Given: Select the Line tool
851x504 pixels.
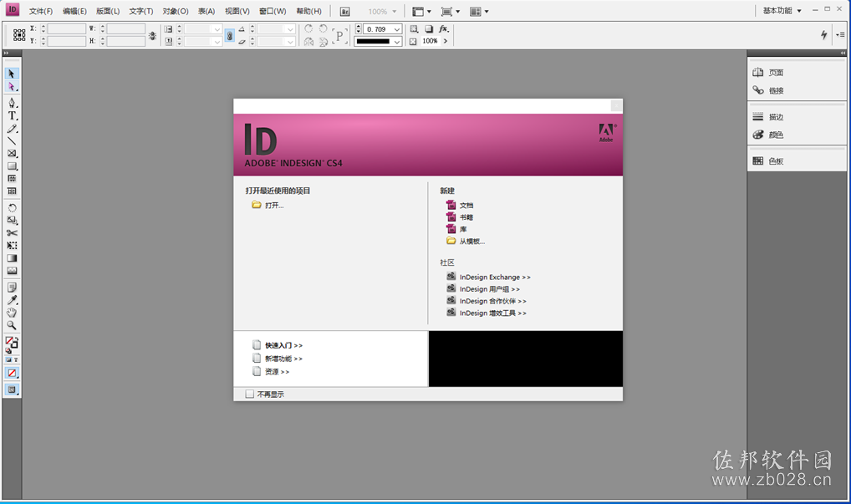Looking at the screenshot, I should coord(12,141).
